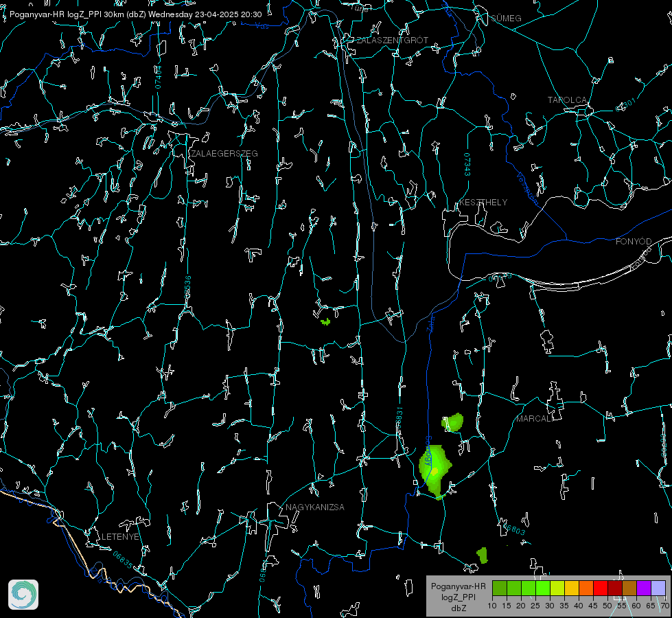Viewport: 672px width, 618px height.
Task: Click the Somogy label over the echo
Action: pos(428,451)
